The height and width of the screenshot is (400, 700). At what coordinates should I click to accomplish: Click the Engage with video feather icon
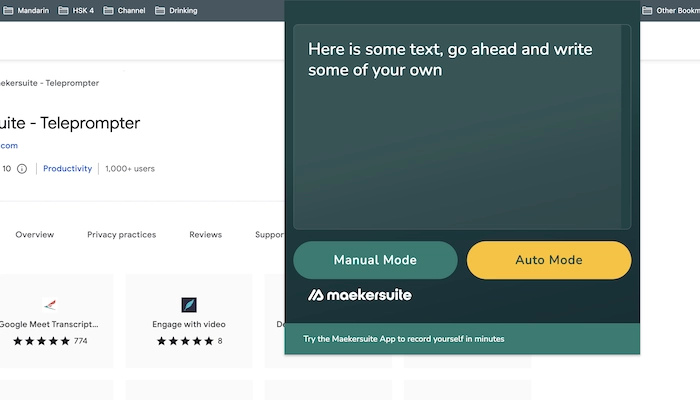pyautogui.click(x=188, y=304)
